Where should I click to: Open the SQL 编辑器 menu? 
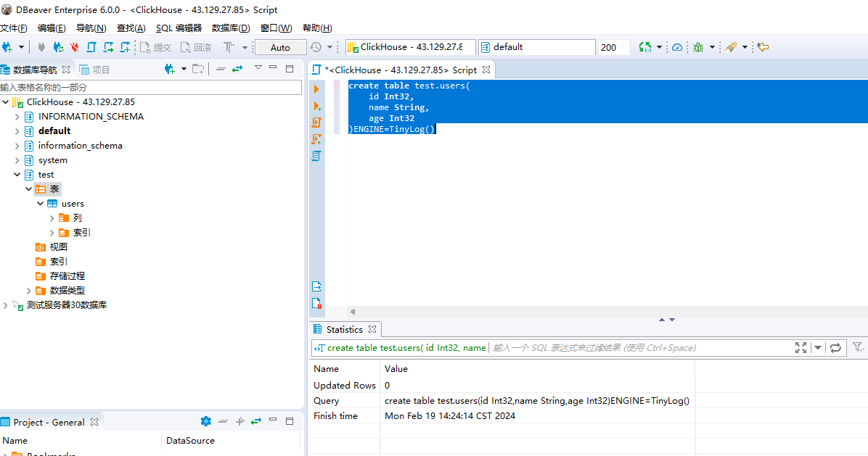[x=179, y=28]
